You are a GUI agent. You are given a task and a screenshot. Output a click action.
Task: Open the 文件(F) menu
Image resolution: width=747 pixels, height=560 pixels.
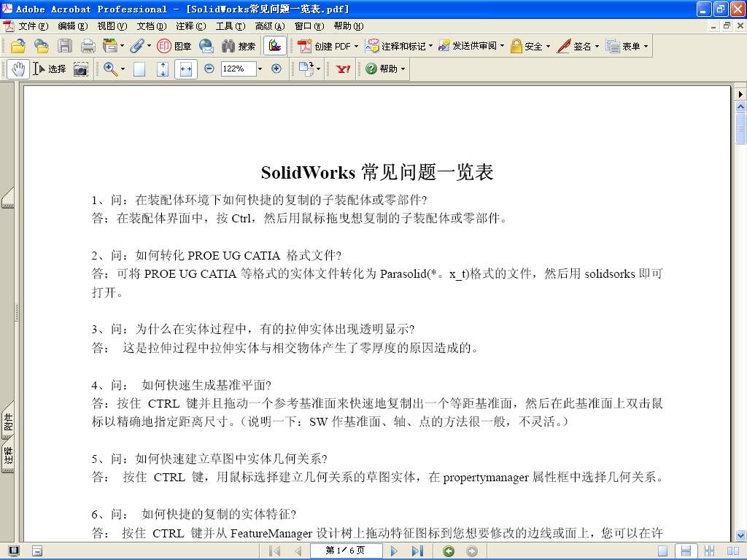pos(33,26)
